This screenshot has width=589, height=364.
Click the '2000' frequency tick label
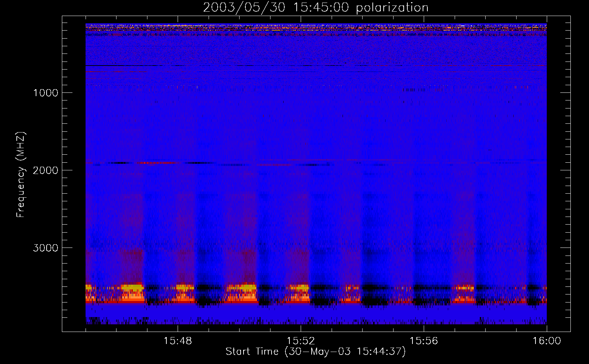(46, 170)
